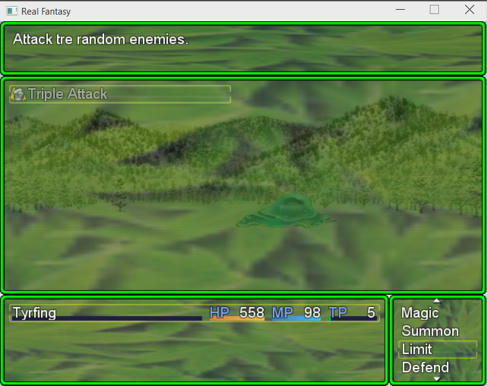Click the up arrow above Magic
Image resolution: width=487 pixels, height=386 pixels.
pyautogui.click(x=437, y=301)
